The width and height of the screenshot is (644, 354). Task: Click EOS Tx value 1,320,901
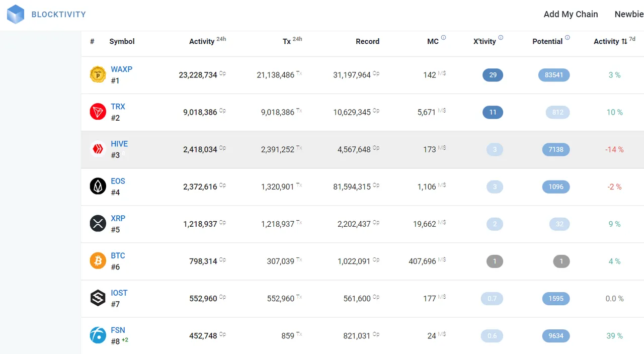[x=278, y=187]
